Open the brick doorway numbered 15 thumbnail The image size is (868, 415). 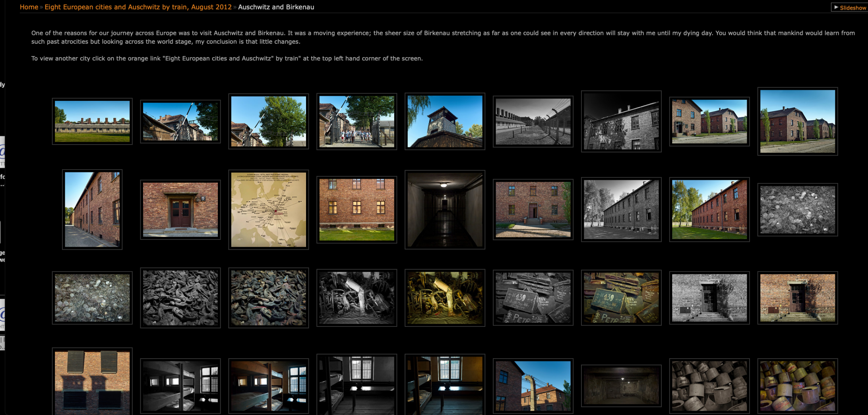pos(180,210)
